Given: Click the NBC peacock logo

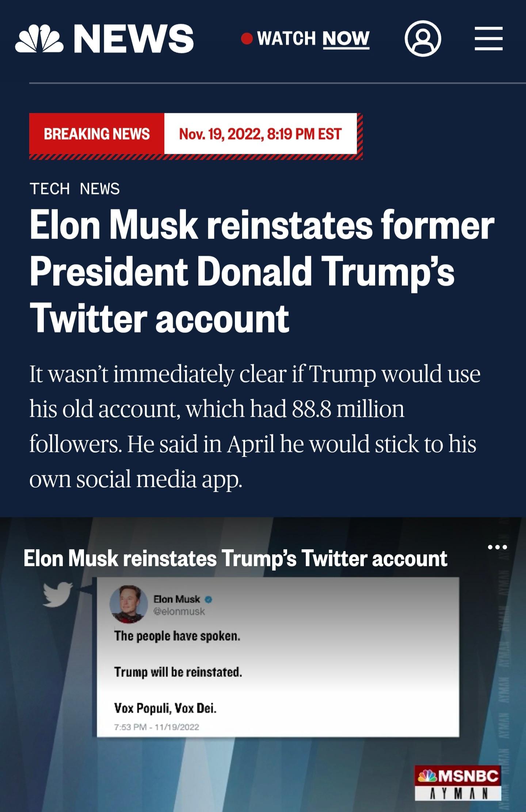Looking at the screenshot, I should click(x=39, y=38).
